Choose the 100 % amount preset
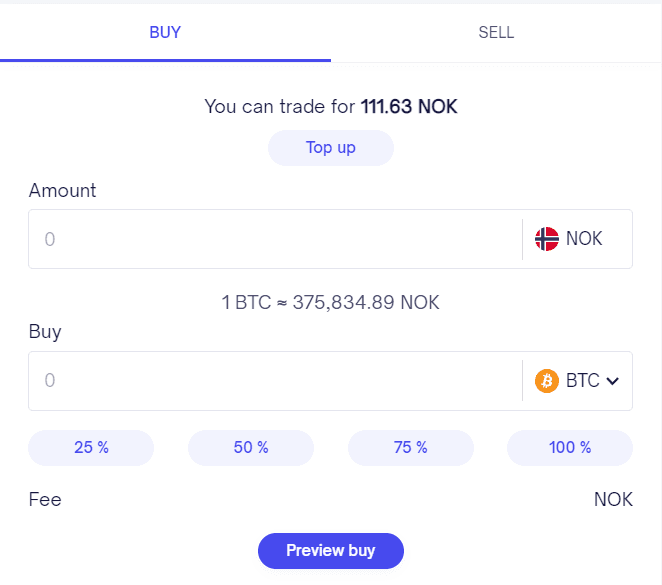The image size is (662, 585). 570,448
